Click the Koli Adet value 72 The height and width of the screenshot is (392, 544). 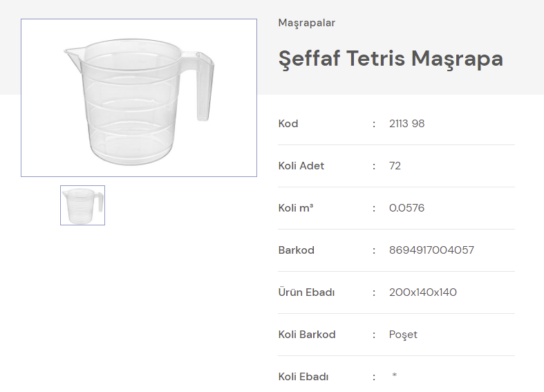pos(395,166)
